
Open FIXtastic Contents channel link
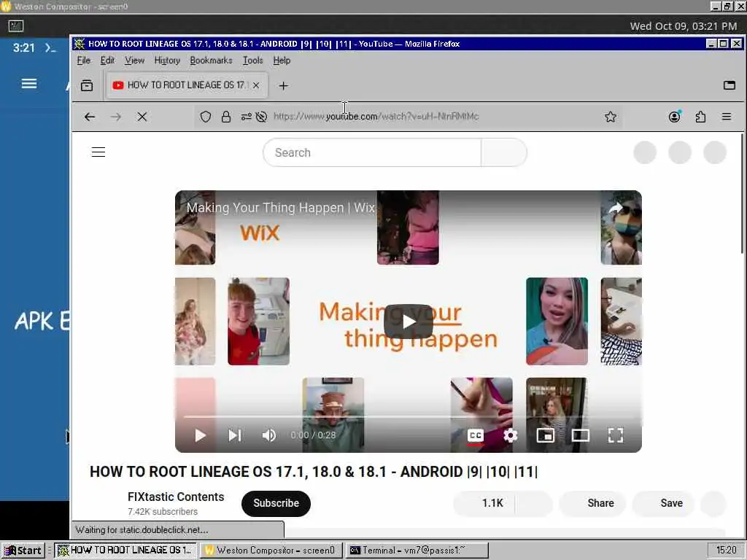tap(176, 497)
